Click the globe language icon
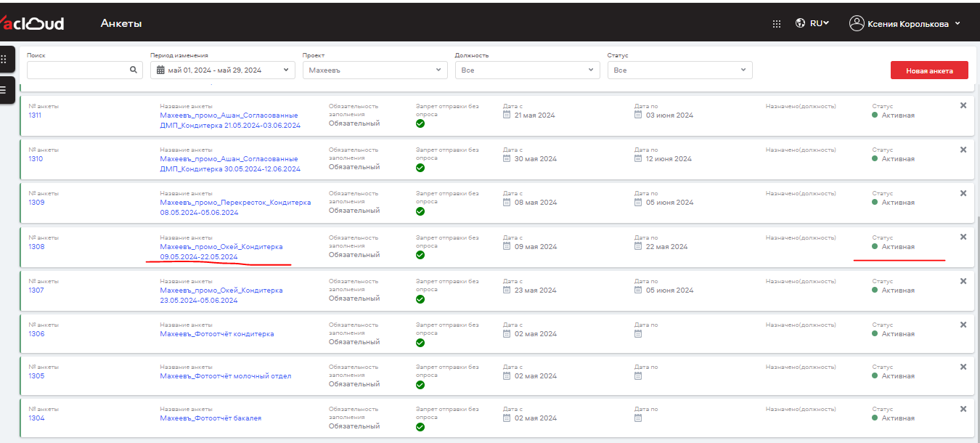980x443 pixels. 801,23
